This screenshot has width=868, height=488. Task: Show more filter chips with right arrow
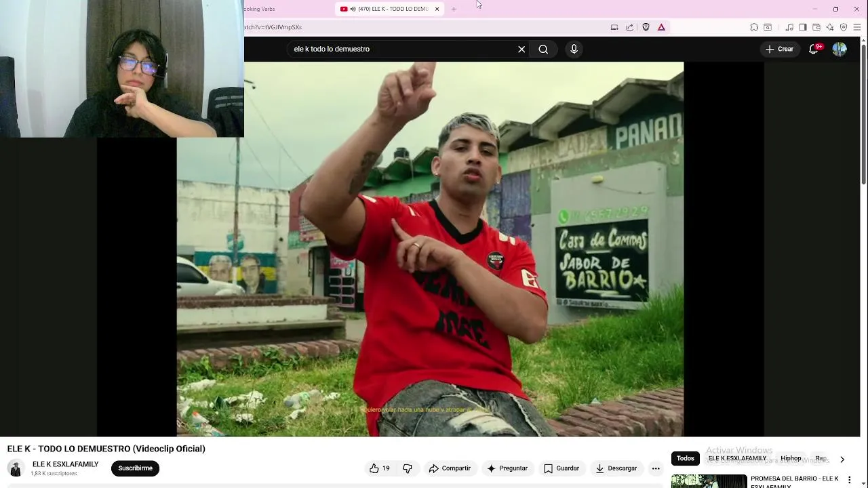842,459
